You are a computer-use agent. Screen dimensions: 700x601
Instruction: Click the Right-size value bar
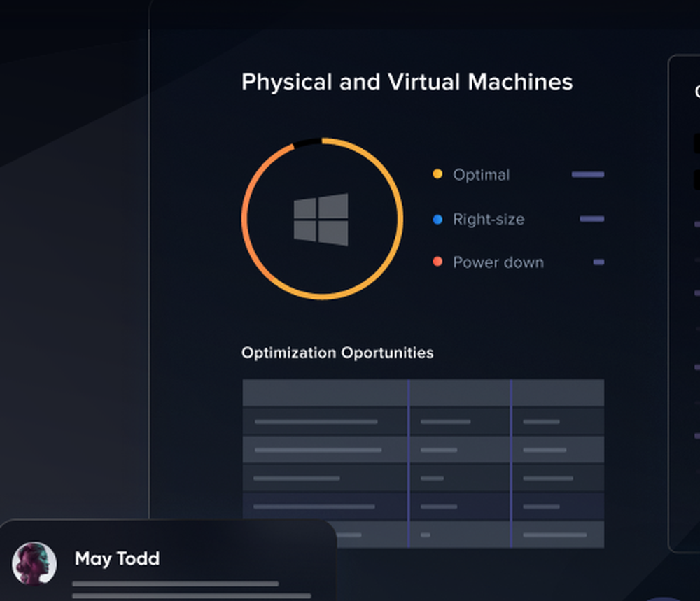[592, 219]
